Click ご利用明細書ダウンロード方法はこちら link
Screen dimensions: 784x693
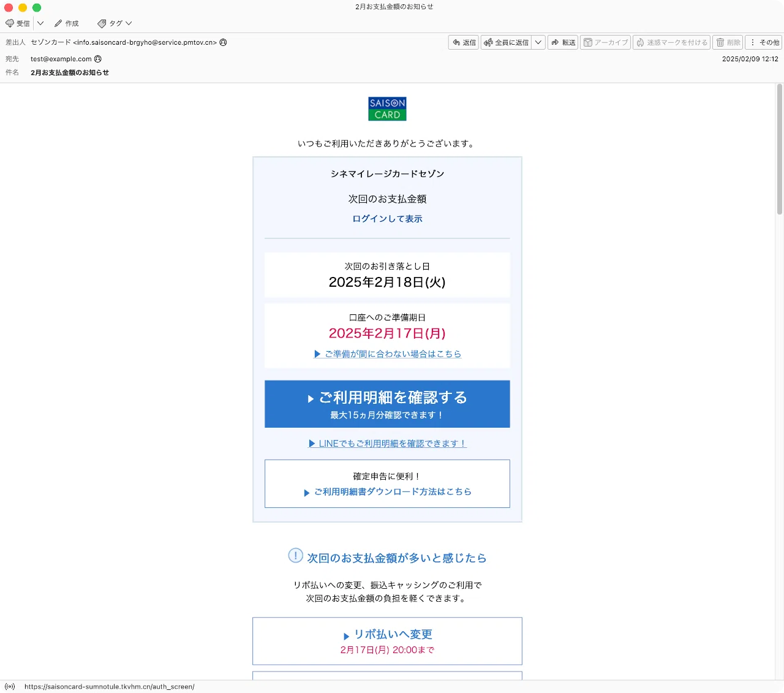tap(387, 492)
